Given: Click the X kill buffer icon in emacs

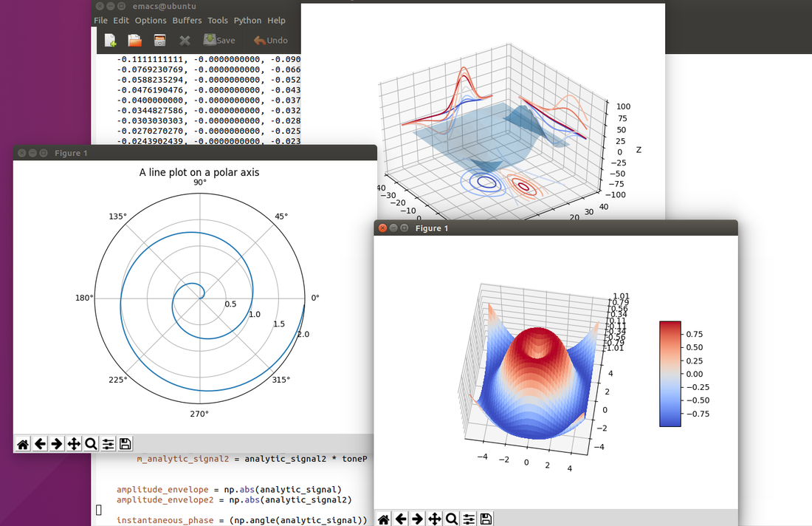Looking at the screenshot, I should click(x=185, y=41).
